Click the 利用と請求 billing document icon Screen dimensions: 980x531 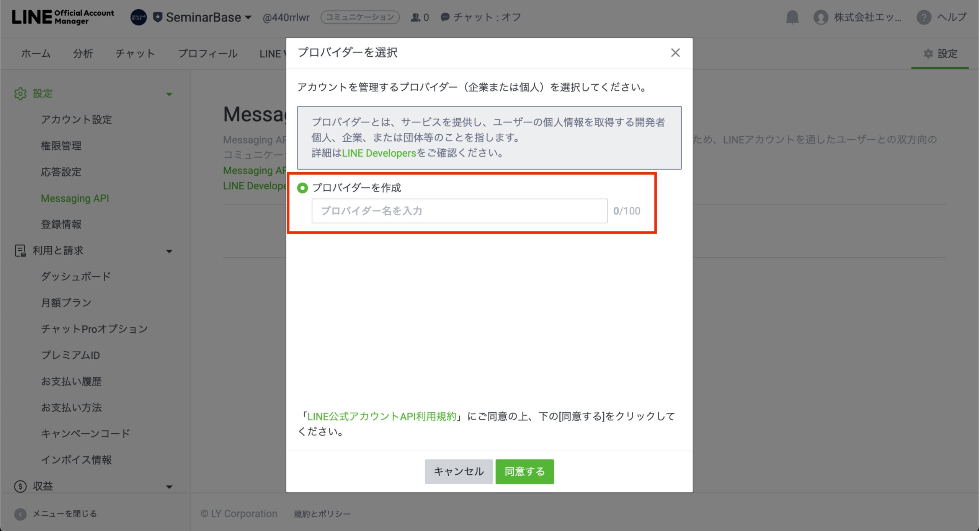coord(20,250)
